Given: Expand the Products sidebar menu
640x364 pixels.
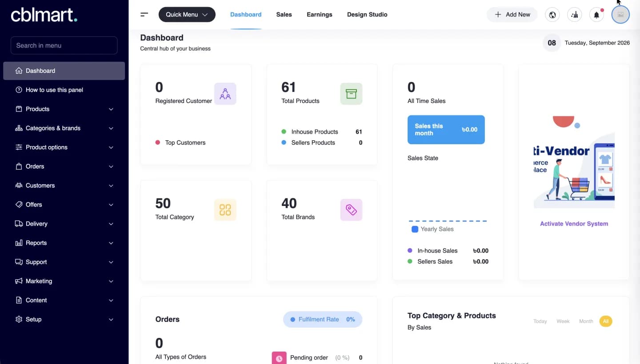Looking at the screenshot, I should tap(64, 109).
